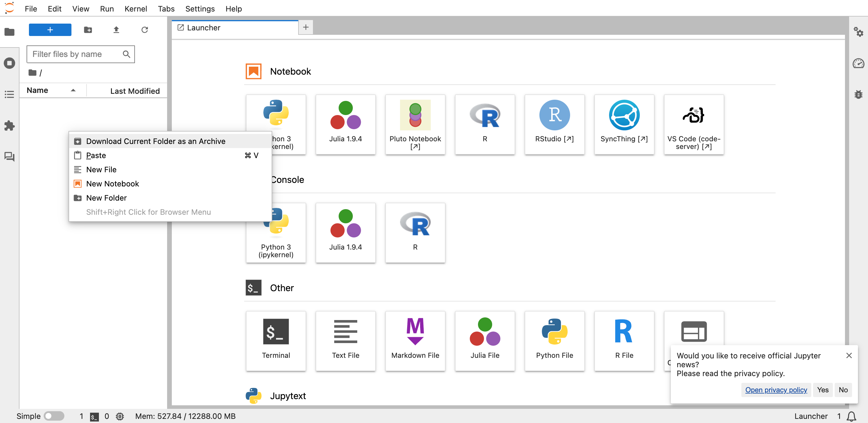This screenshot has width=868, height=423.
Task: Open VS Code (code-server) card
Action: (x=694, y=124)
